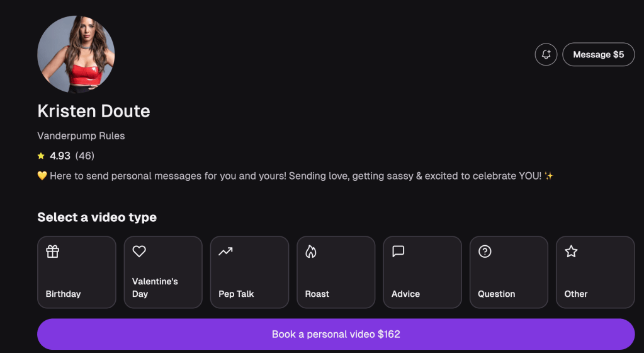This screenshot has height=353, width=644.
Task: Open the profile photo thumbnail
Action: (x=76, y=55)
